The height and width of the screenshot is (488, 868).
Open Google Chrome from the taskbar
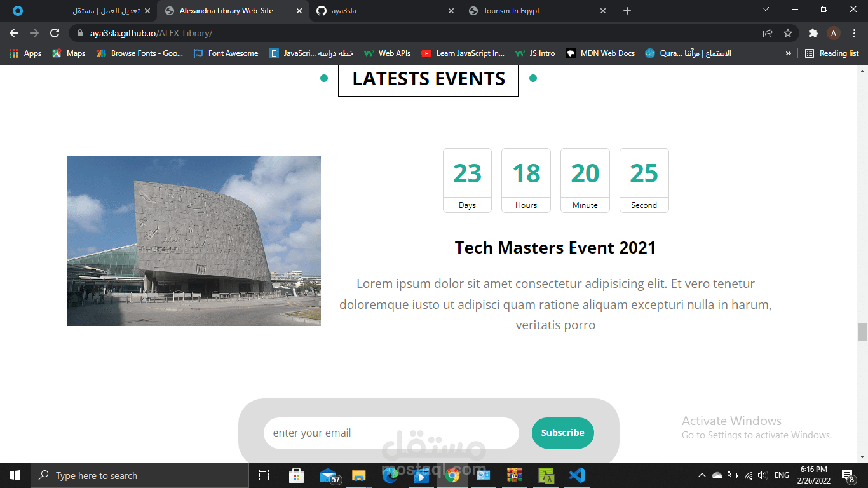coord(452,475)
